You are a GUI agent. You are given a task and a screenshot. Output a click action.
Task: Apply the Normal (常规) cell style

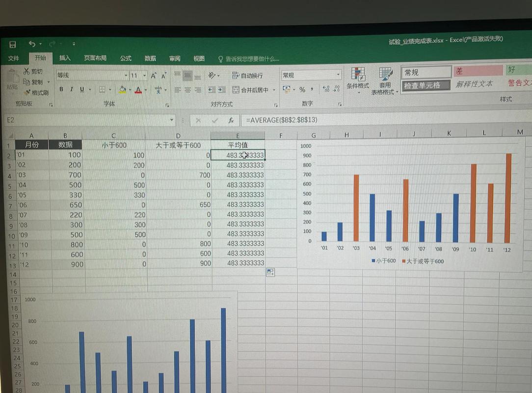426,72
